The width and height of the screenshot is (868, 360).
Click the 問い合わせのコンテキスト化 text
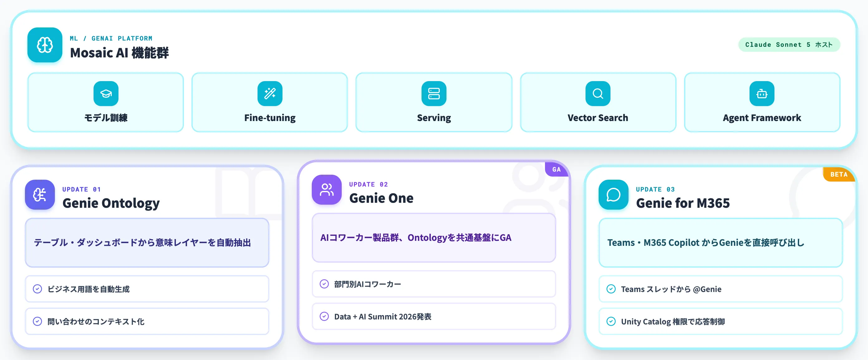pyautogui.click(x=96, y=321)
